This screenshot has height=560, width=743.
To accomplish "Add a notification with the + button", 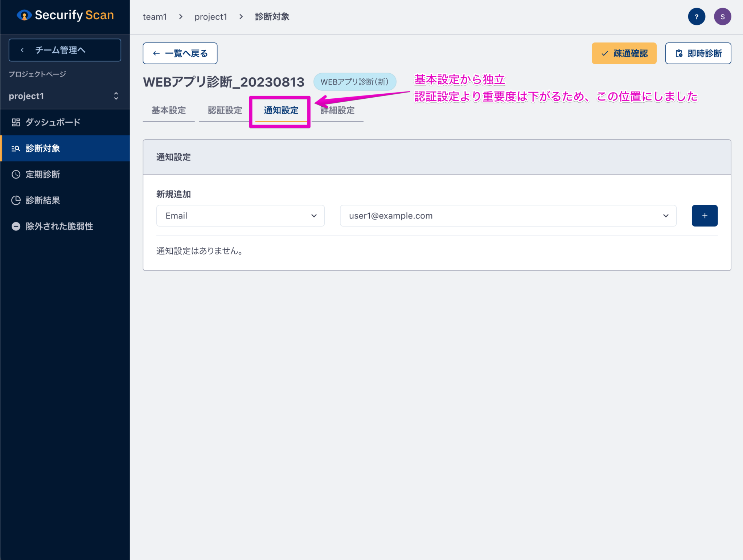I will [704, 216].
